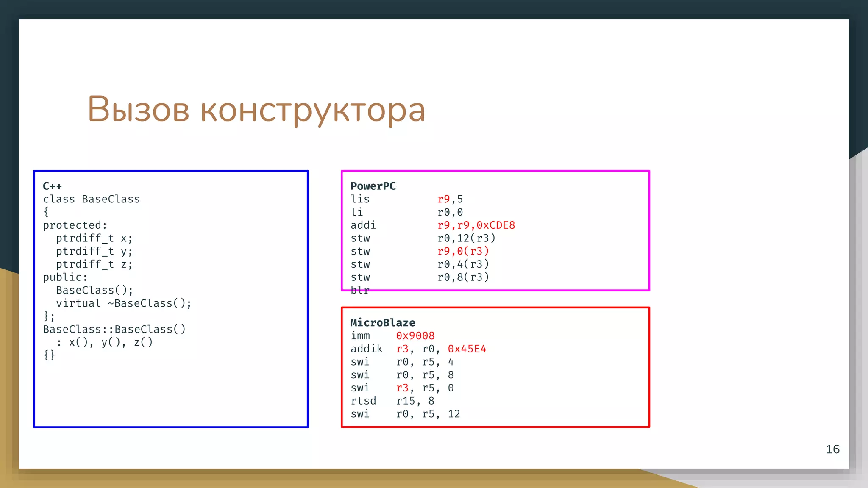Viewport: 868px width, 488px height.
Task: Click the 'rtsd' instruction
Action: pyautogui.click(x=363, y=401)
